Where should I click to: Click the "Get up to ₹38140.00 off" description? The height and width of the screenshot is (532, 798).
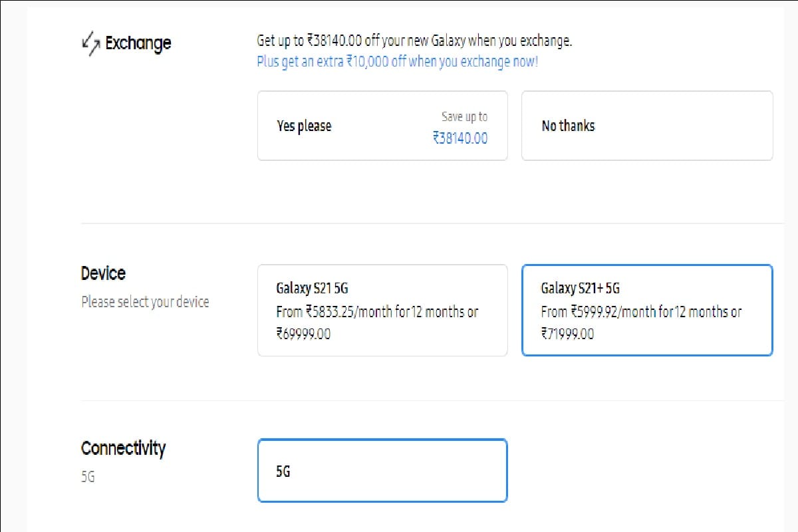tap(414, 41)
